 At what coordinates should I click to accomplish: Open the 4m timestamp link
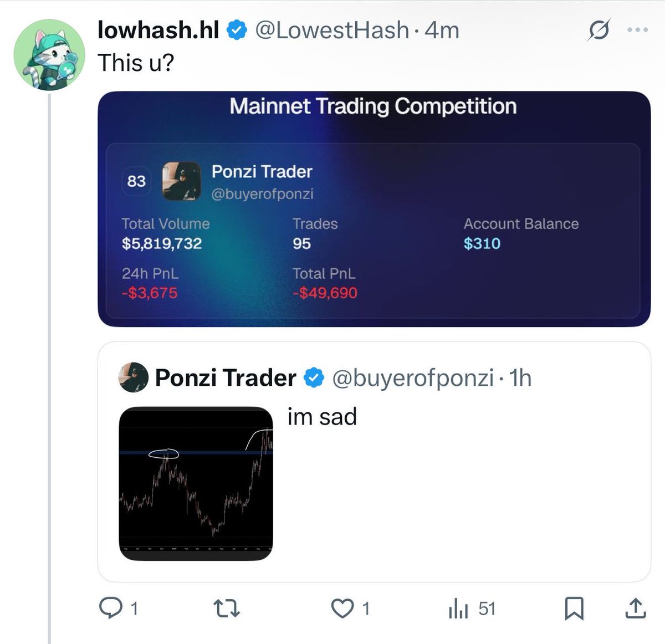[442, 30]
